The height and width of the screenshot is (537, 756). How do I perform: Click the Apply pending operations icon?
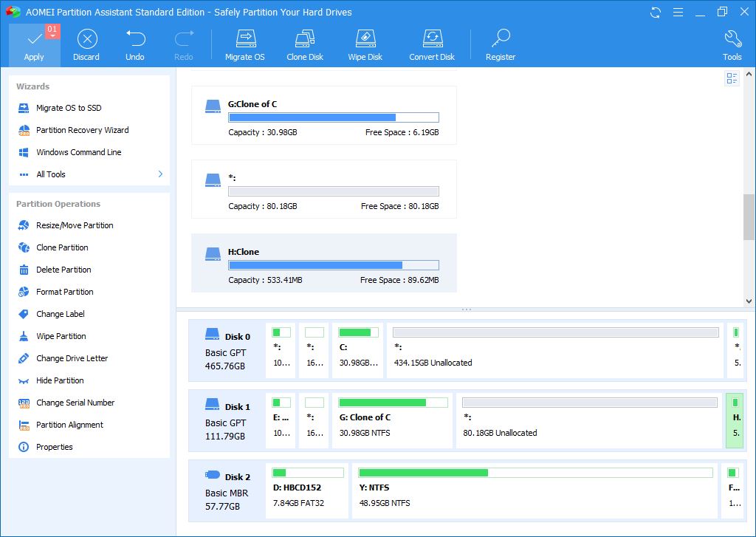34,39
